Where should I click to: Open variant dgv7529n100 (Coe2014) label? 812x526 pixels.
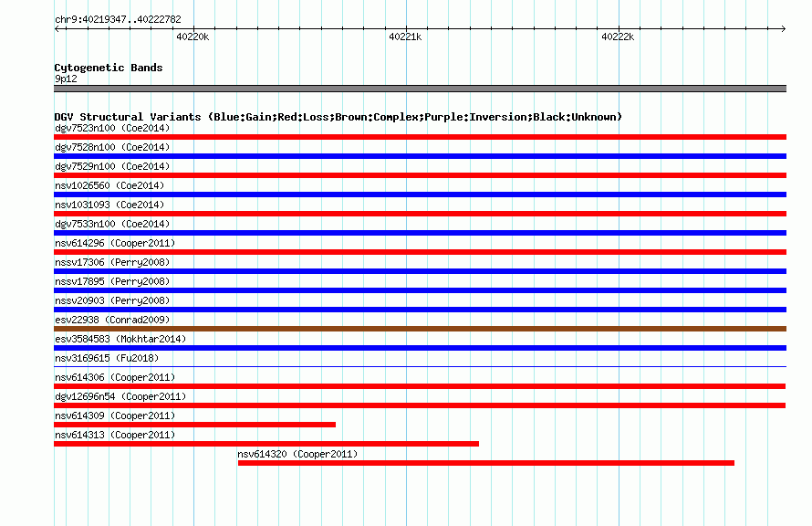pos(112,166)
